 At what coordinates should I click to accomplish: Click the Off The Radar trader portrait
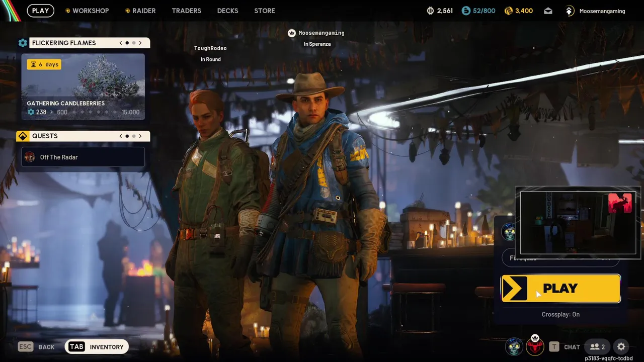tap(30, 157)
